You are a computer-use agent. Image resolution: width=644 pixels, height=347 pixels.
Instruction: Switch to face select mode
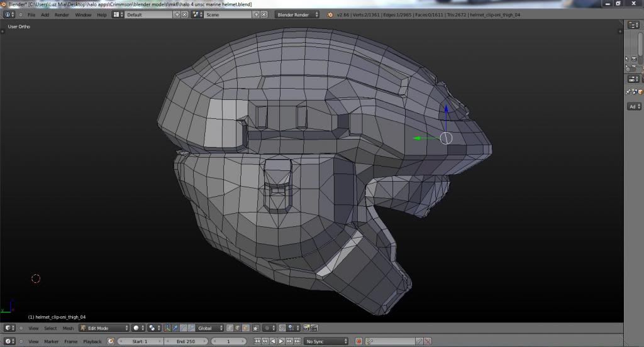tap(245, 328)
